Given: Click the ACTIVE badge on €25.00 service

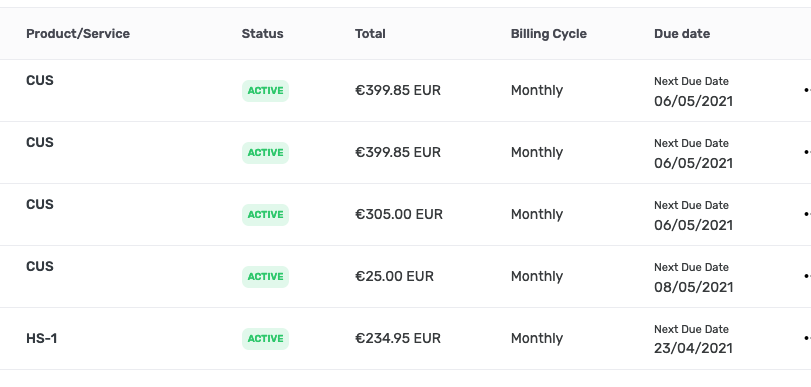Looking at the screenshot, I should click(265, 277).
